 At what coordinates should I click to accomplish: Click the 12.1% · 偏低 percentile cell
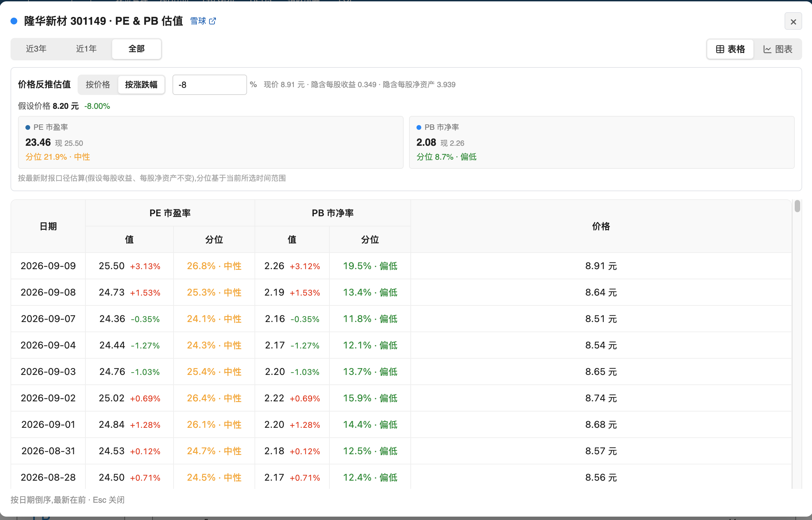(x=370, y=345)
